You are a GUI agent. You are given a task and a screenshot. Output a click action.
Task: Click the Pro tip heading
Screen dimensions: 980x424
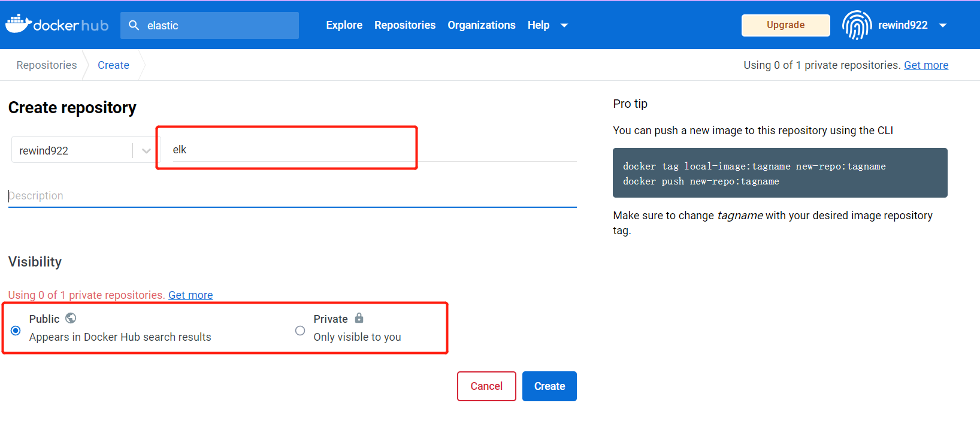point(630,104)
